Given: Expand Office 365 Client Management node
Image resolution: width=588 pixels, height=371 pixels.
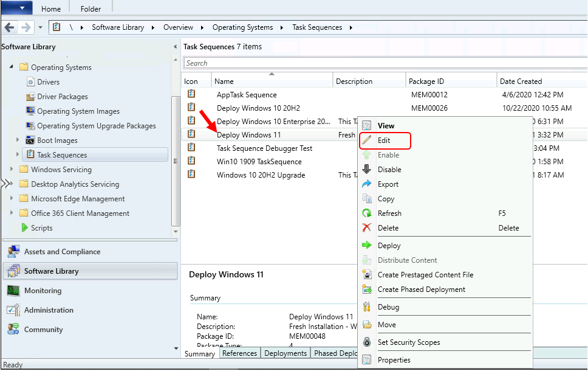Looking at the screenshot, I should click(12, 212).
